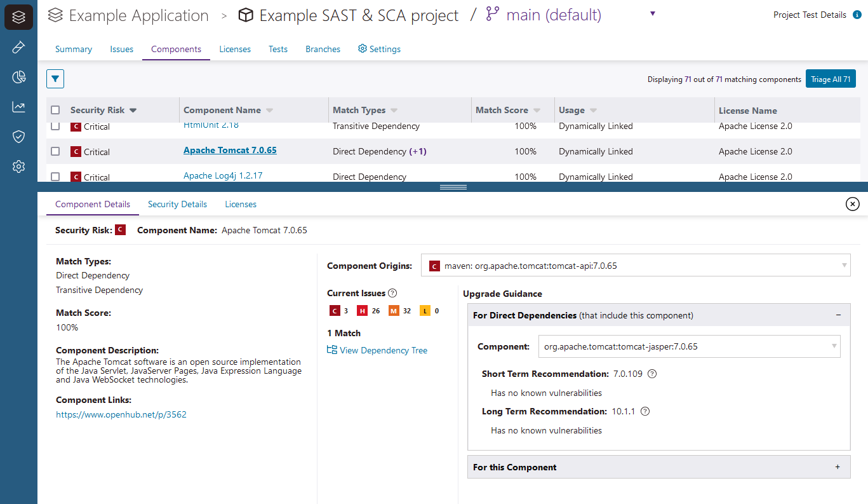Click the Security Risk critical badge in details
The height and width of the screenshot is (504, 868).
120,229
